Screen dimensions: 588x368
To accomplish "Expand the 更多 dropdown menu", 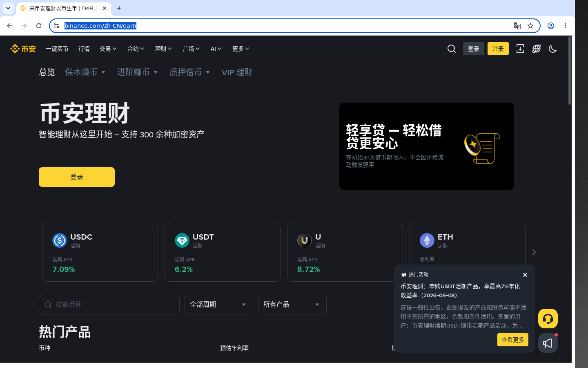I will tap(241, 49).
